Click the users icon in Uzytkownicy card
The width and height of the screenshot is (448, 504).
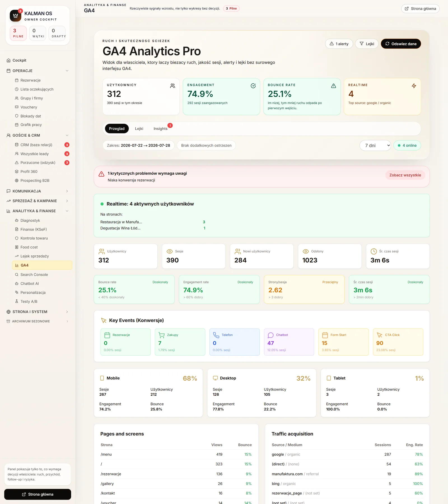point(172,86)
